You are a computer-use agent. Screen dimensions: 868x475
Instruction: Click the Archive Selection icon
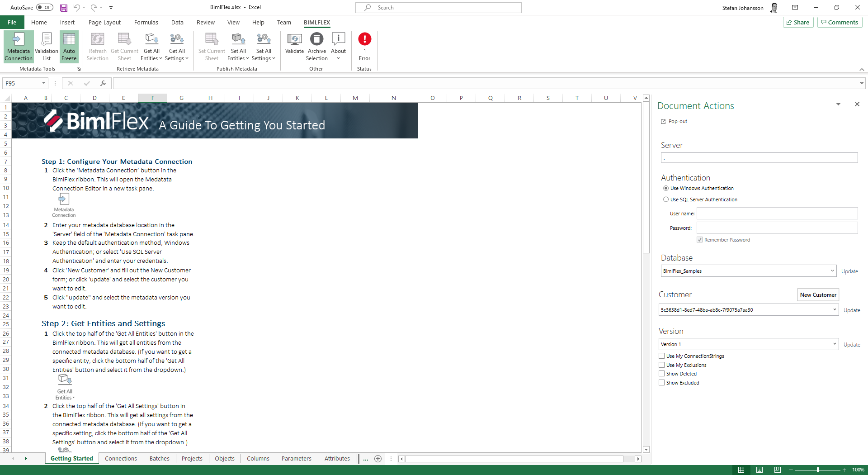click(316, 45)
